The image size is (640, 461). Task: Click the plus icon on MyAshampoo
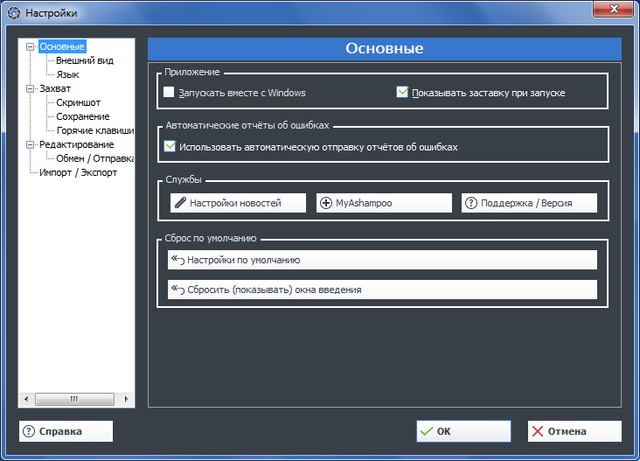pos(326,203)
